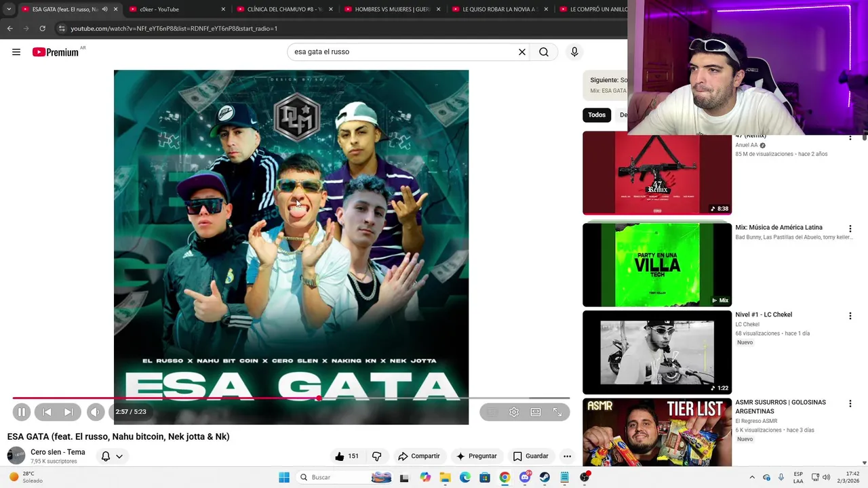This screenshot has height=488, width=868.
Task: Click the browser back arrow
Action: [x=9, y=28]
